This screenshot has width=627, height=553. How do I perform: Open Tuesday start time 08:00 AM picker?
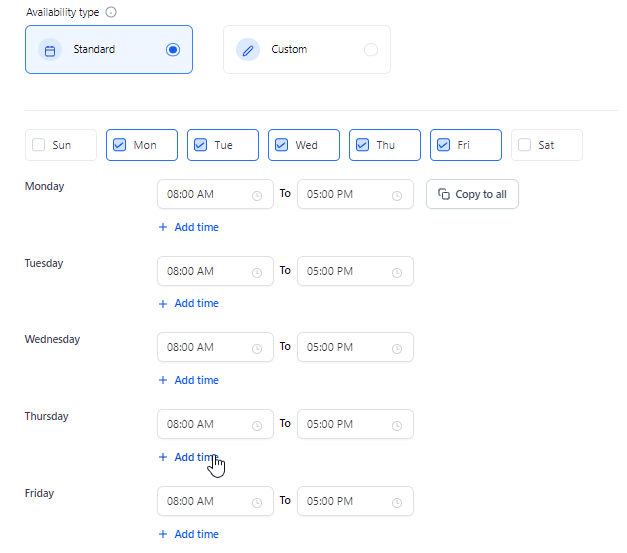pos(215,271)
